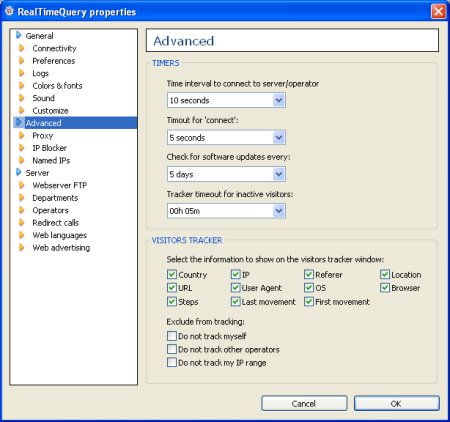Open the Customize settings page

click(50, 110)
